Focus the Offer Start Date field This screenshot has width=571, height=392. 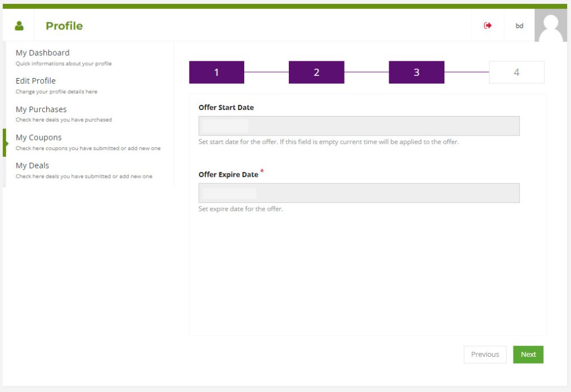[x=359, y=126]
